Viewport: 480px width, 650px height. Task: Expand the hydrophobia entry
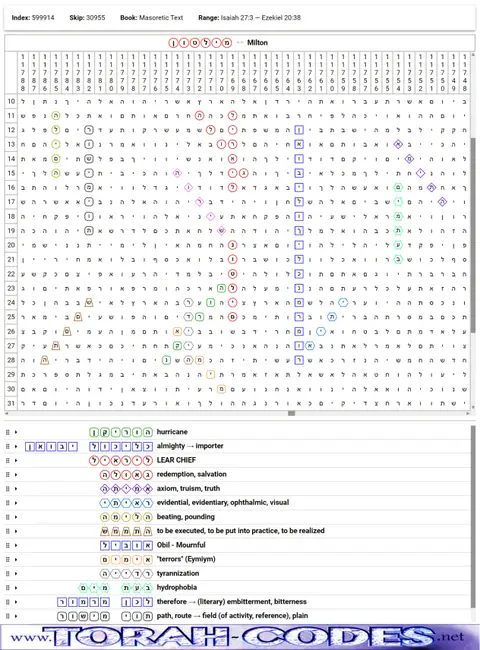16,587
